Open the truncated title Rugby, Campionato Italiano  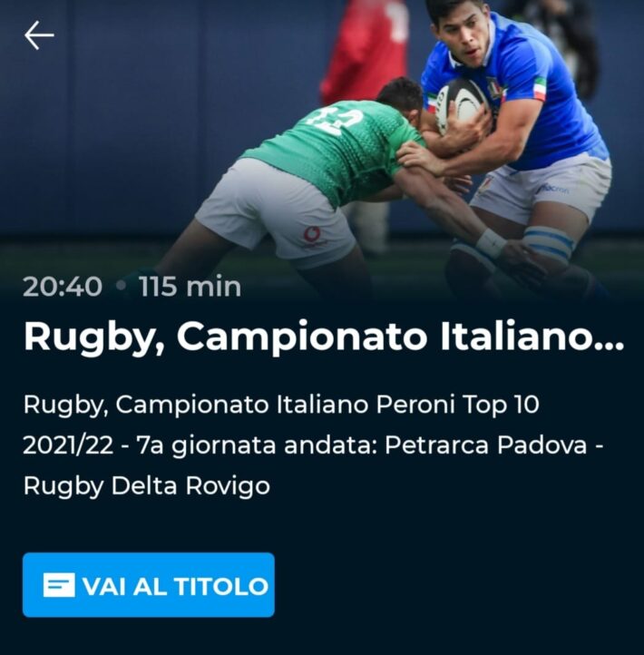pyautogui.click(x=324, y=337)
